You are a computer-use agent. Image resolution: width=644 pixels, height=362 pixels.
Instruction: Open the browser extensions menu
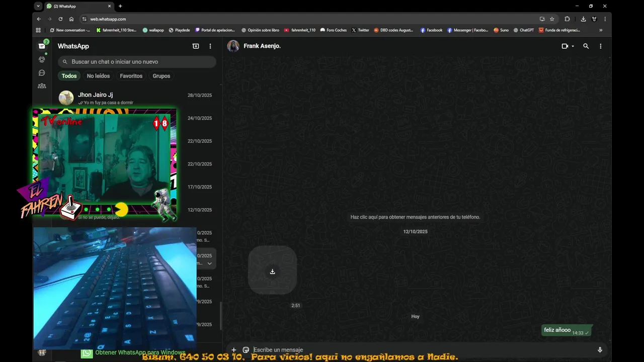[x=567, y=19]
